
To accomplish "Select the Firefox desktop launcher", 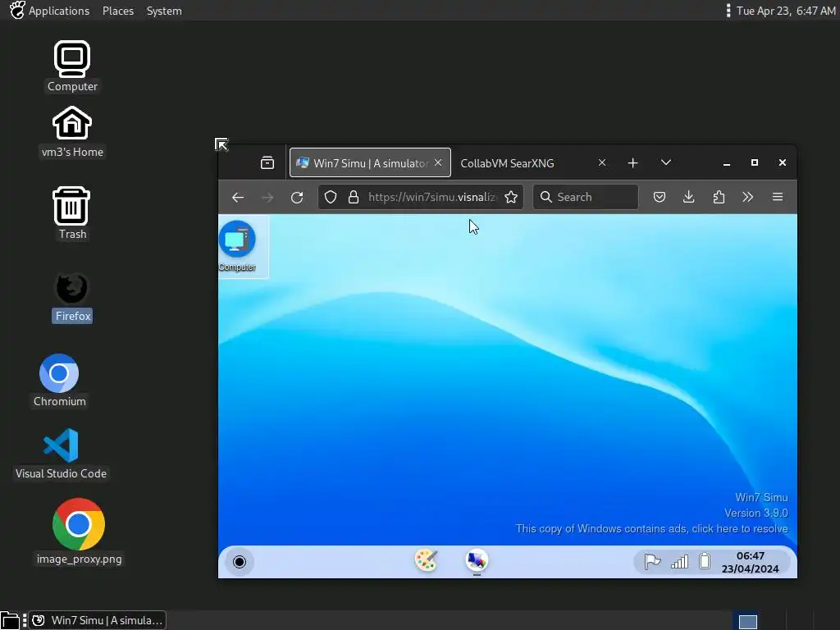I will pyautogui.click(x=72, y=297).
